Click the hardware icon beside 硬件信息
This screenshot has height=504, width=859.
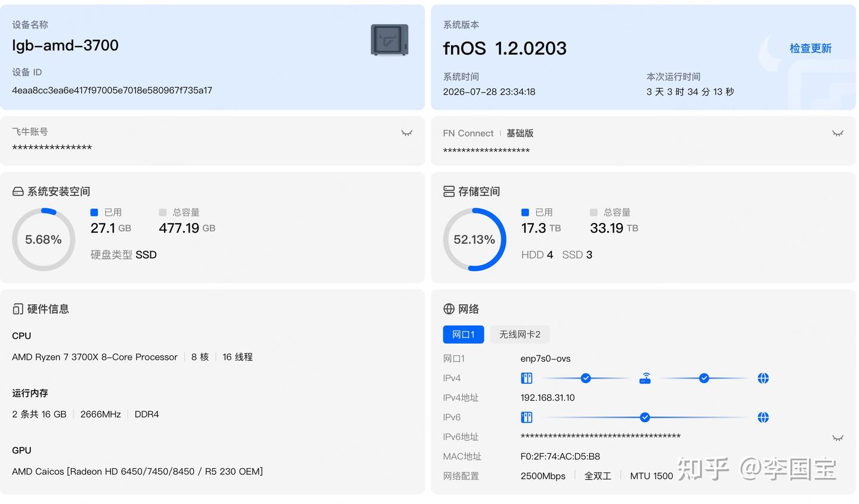[x=18, y=309]
